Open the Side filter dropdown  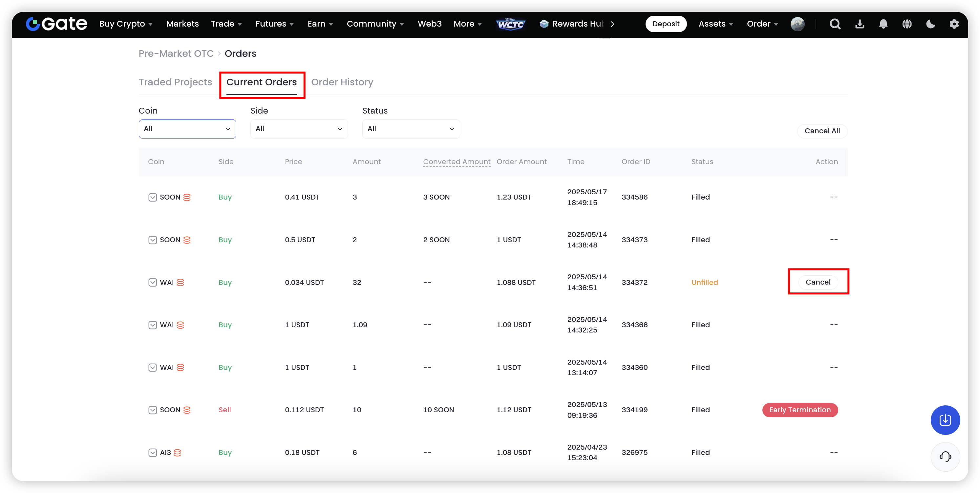click(x=299, y=129)
